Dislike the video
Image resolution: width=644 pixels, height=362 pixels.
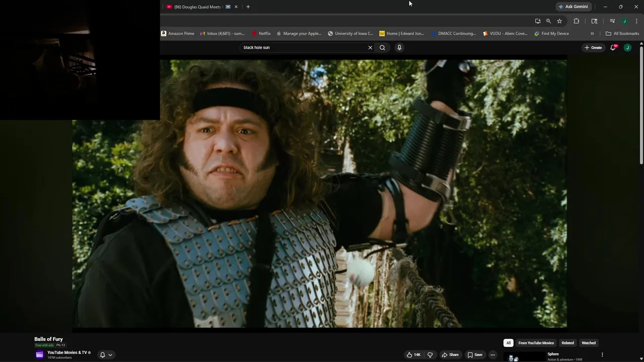pyautogui.click(x=430, y=355)
